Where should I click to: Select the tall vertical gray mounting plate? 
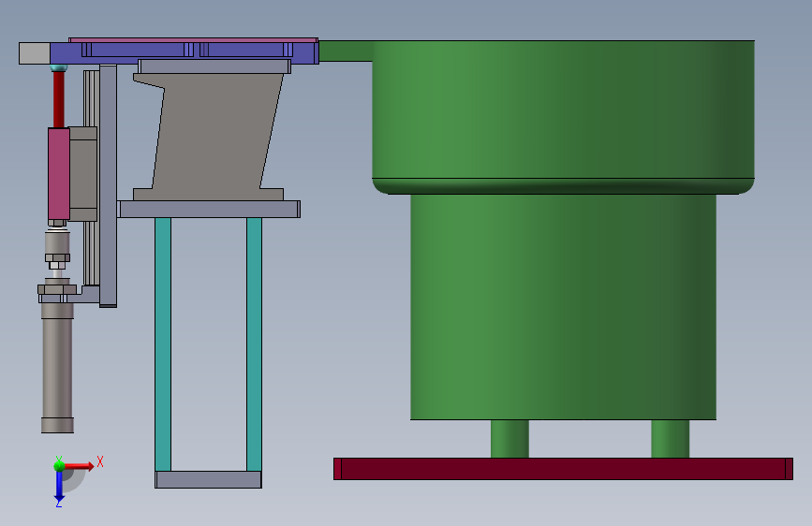(x=109, y=185)
